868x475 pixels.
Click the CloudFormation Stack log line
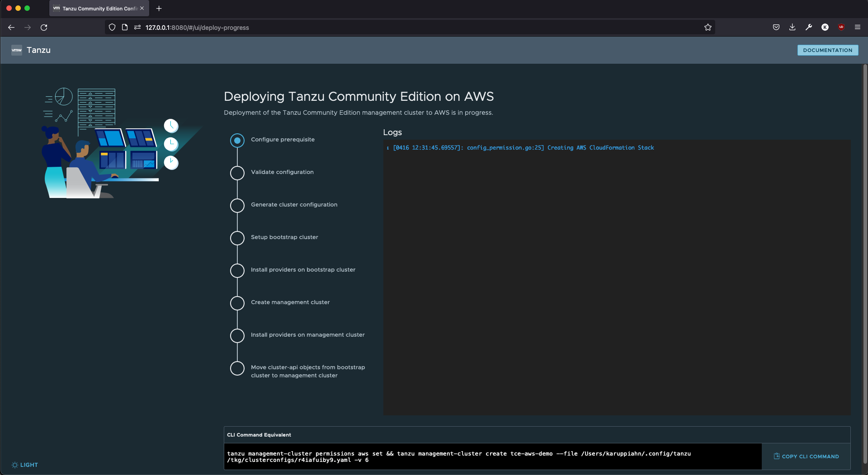click(523, 148)
